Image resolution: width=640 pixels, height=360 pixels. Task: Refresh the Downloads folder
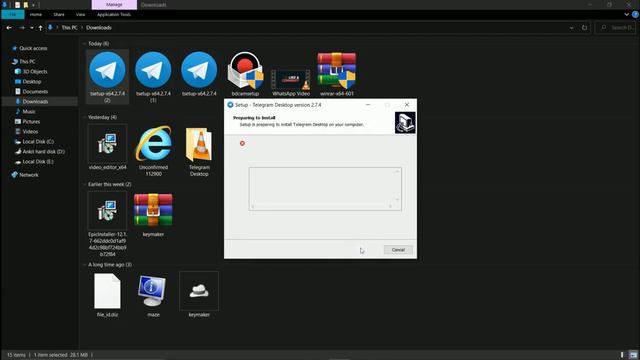pos(584,28)
